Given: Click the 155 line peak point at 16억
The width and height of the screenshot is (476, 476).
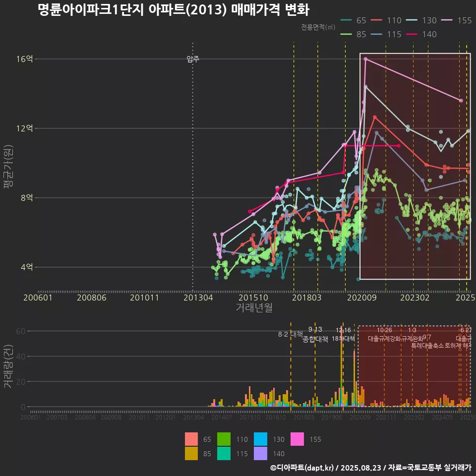Looking at the screenshot, I should [365, 59].
